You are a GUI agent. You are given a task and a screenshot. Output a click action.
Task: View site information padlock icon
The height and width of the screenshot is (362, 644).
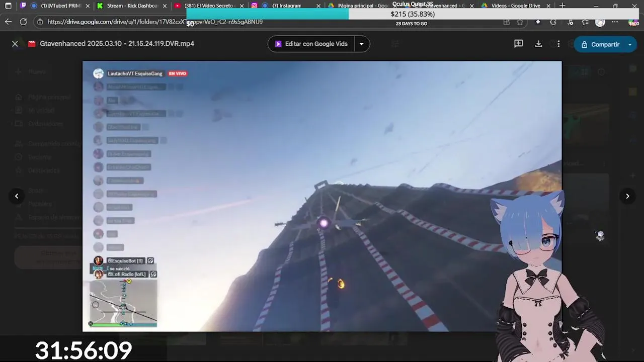[x=40, y=22]
